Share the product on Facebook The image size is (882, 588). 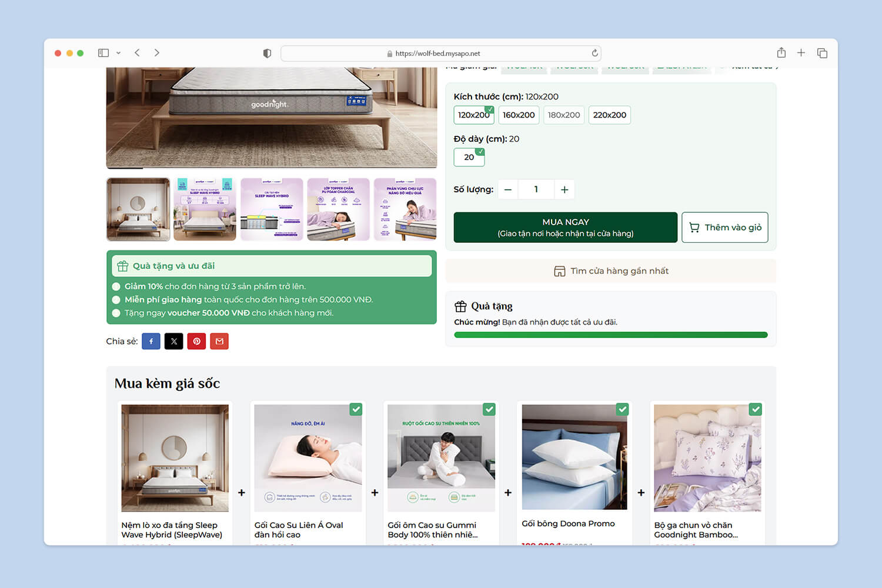[x=151, y=341]
